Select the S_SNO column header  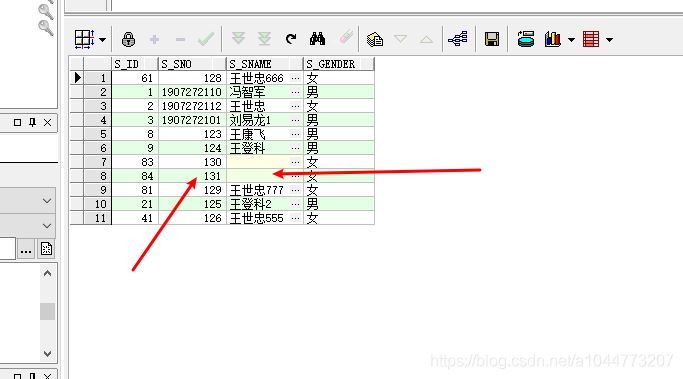coord(192,64)
